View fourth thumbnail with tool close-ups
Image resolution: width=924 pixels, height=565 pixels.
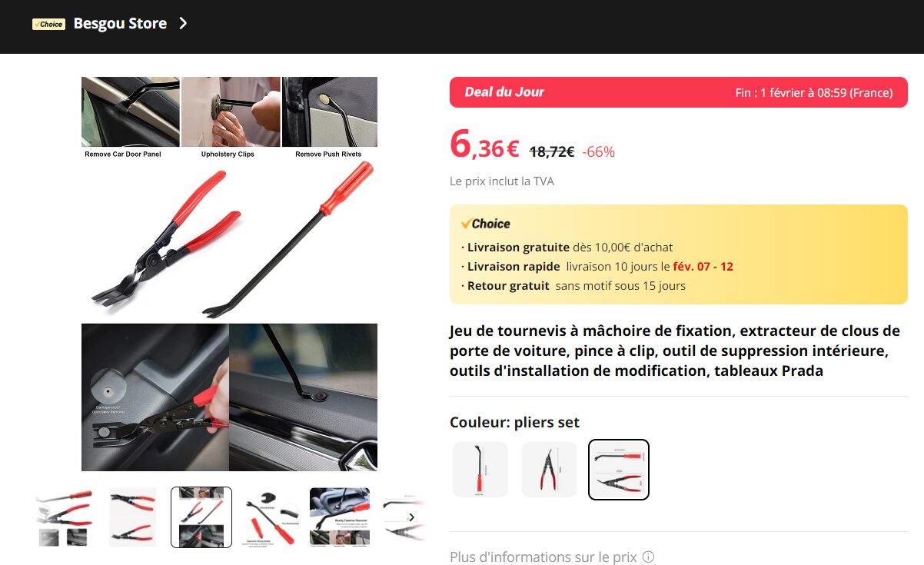tap(271, 517)
